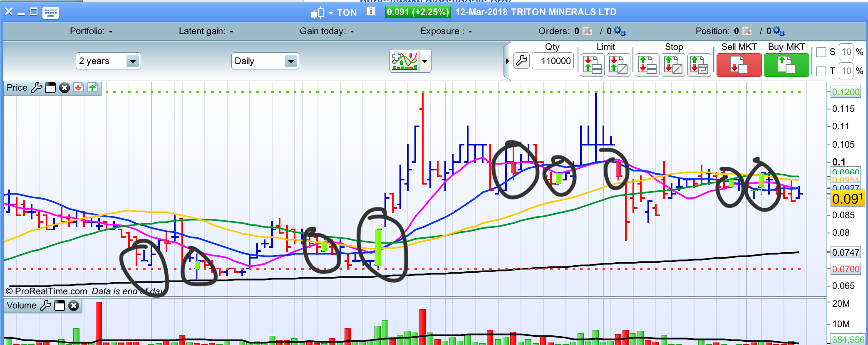Open the instrument info icon beside TON

click(371, 11)
